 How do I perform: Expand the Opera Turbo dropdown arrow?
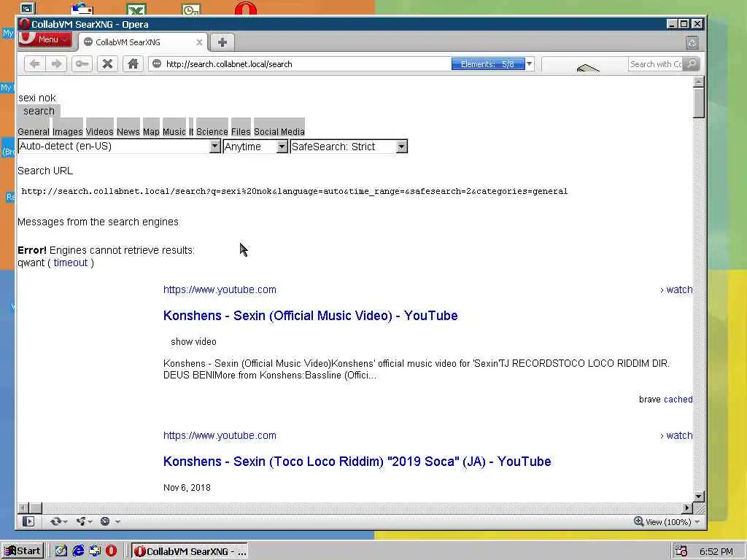[117, 522]
